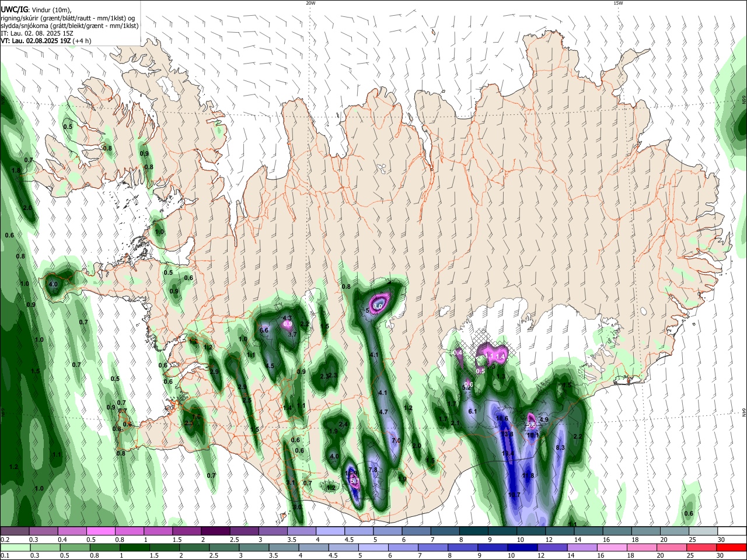Click the valid time line 'VT: Lau. 02.08.2025 19Z'
Viewport: 747px width, 560px height.
tap(36, 41)
